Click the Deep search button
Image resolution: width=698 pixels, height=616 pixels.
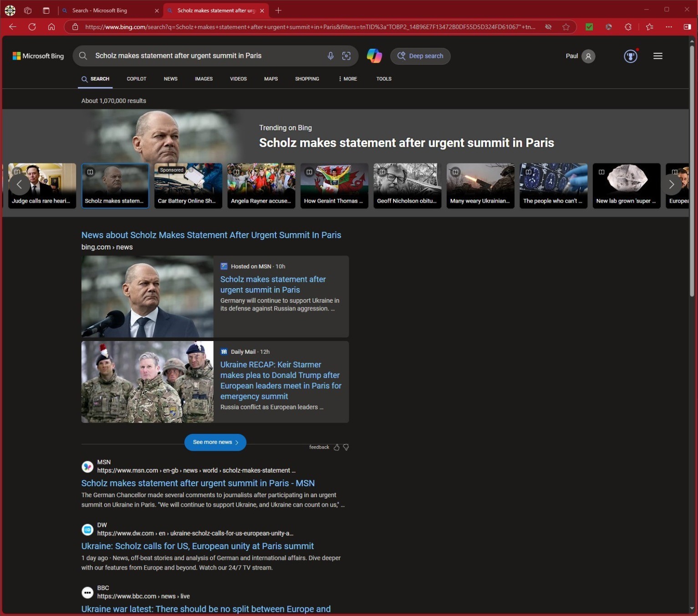(x=420, y=56)
